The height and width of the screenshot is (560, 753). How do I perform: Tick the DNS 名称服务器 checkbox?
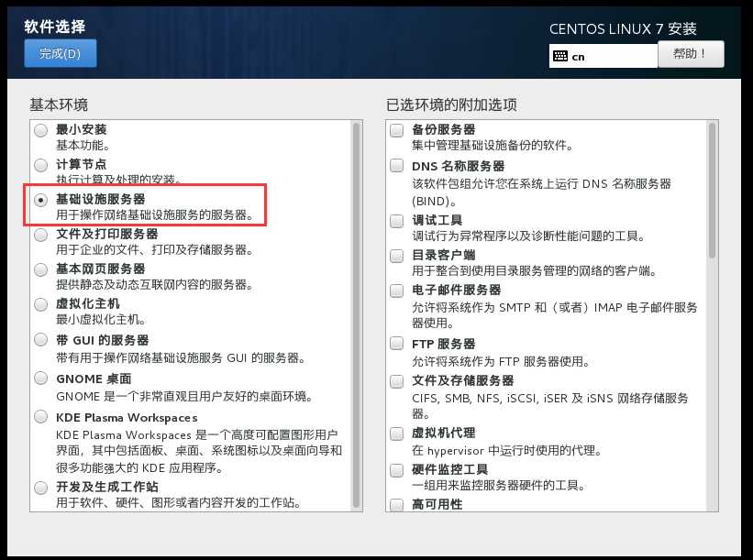(x=396, y=166)
